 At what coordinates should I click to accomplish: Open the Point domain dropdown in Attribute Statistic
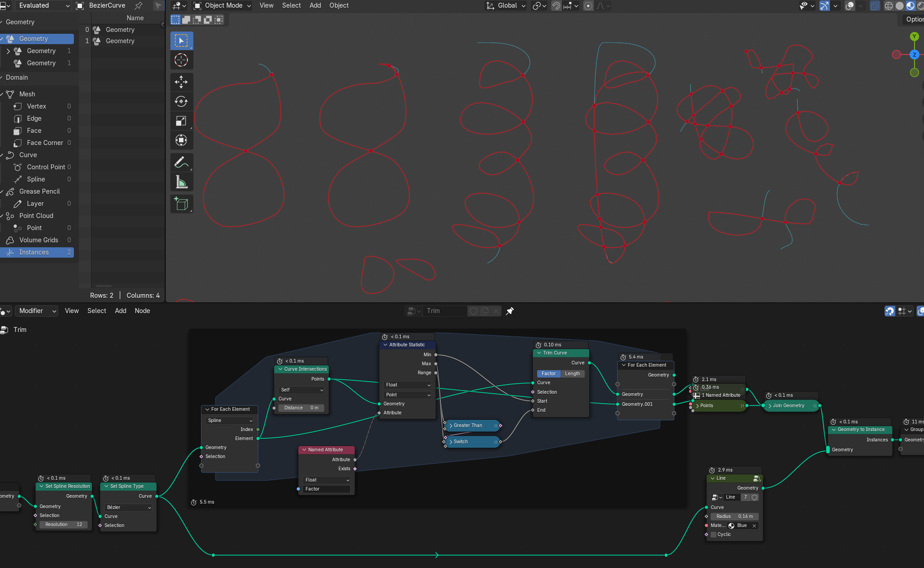407,395
